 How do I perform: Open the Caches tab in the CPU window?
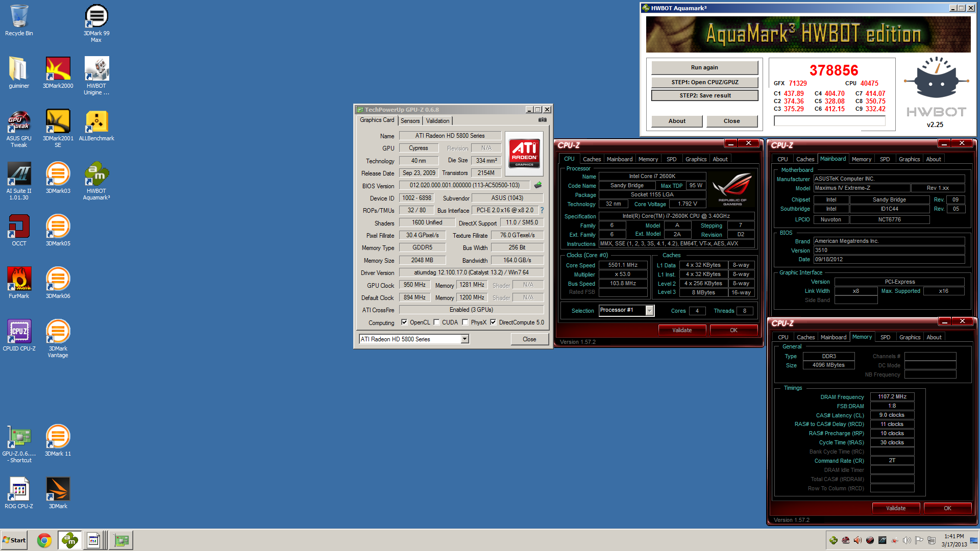pos(592,159)
